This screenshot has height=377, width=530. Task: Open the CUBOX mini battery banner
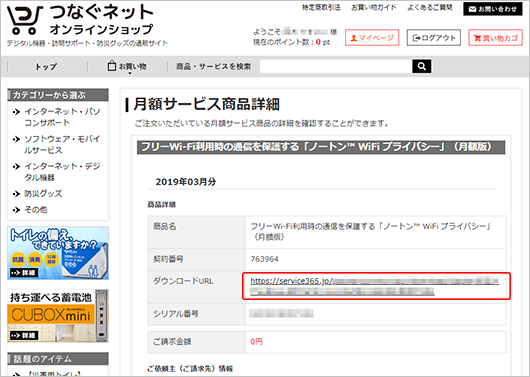[x=58, y=315]
